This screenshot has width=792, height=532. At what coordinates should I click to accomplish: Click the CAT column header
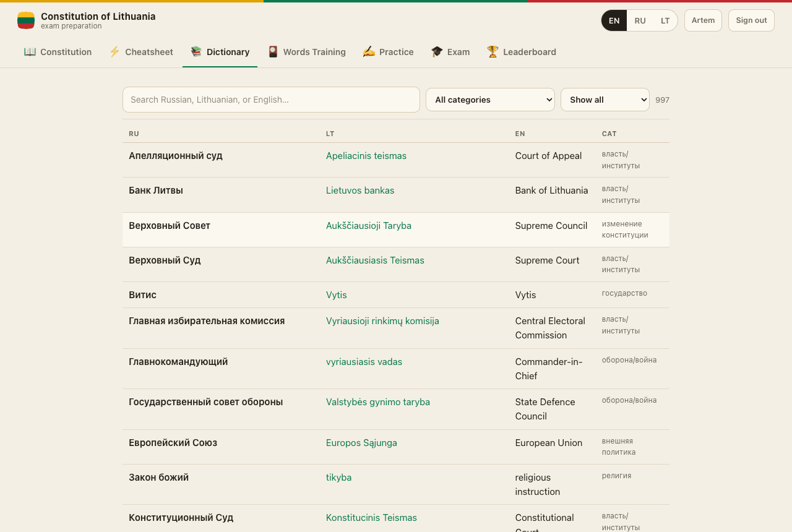click(609, 134)
